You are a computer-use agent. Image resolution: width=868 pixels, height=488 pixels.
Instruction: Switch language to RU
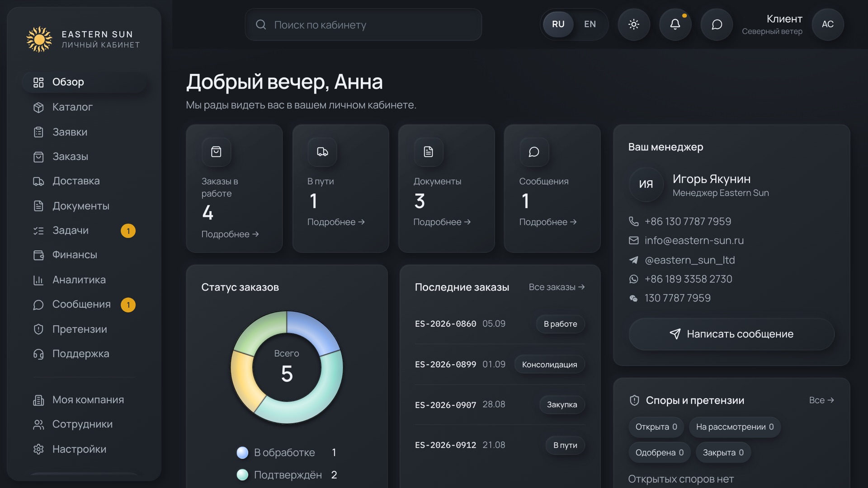[558, 24]
